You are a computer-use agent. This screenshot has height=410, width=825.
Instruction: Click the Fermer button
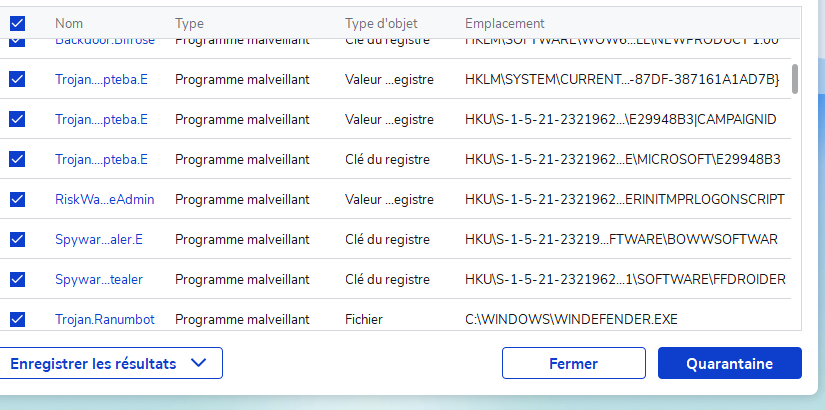(x=573, y=364)
